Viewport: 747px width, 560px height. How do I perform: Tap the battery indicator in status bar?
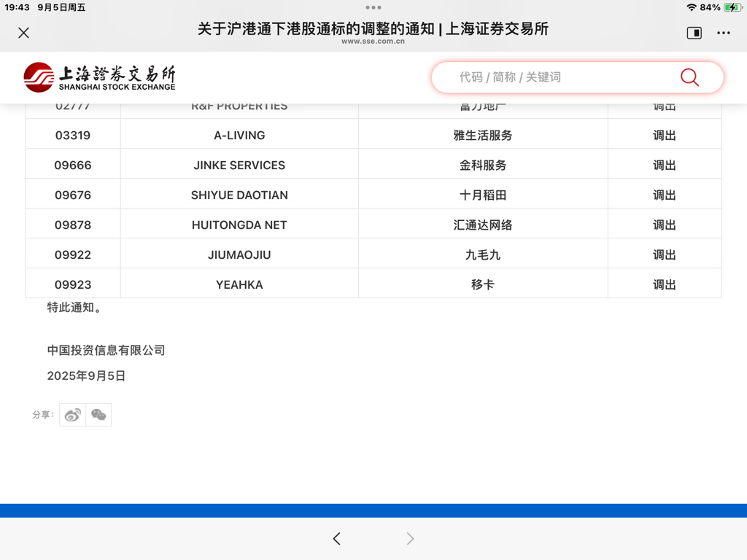pyautogui.click(x=732, y=7)
